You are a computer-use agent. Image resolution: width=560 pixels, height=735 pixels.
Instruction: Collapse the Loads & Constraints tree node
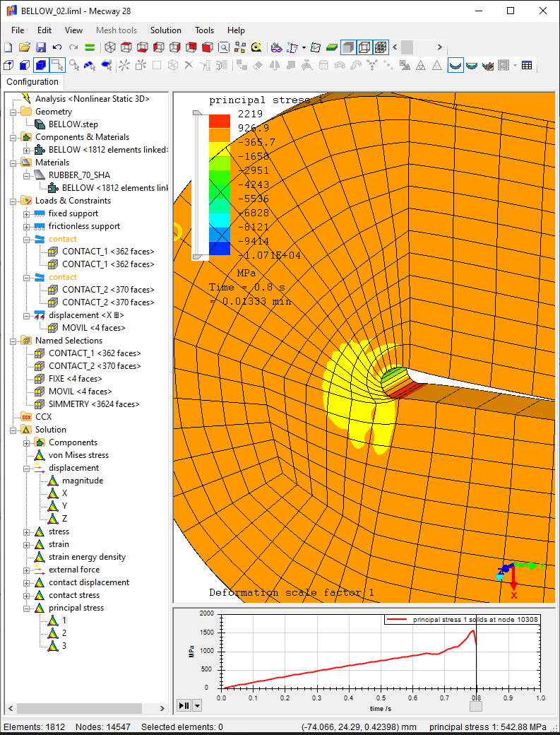(x=13, y=201)
